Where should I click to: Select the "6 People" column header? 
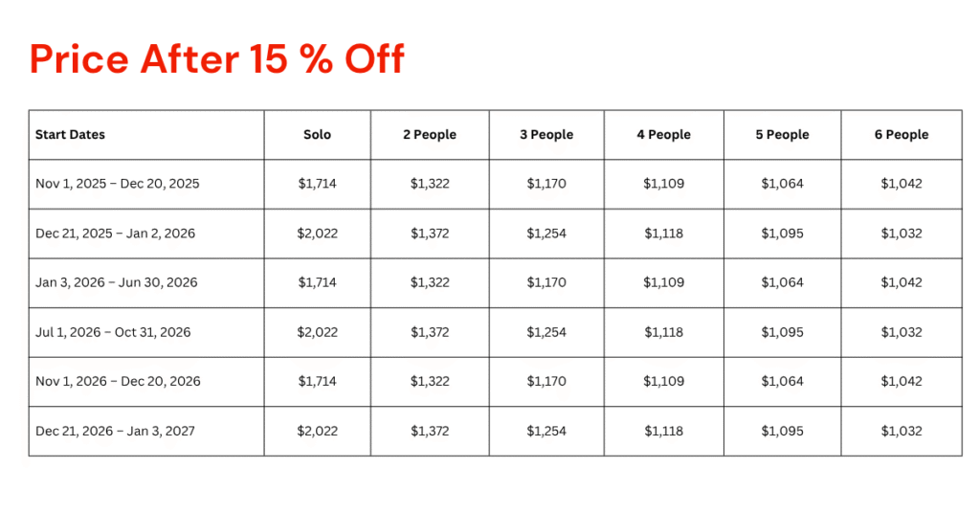902,135
